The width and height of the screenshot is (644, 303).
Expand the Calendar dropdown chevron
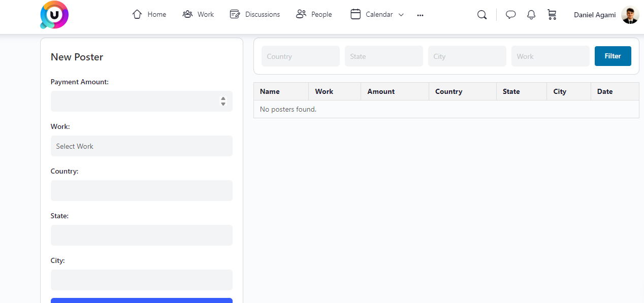[x=401, y=15]
